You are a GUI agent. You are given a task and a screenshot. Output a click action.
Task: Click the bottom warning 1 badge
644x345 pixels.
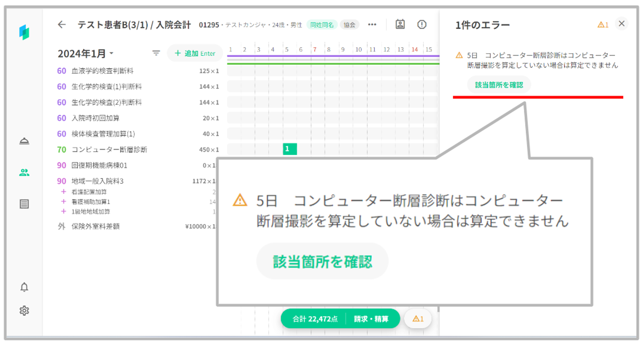coord(418,319)
